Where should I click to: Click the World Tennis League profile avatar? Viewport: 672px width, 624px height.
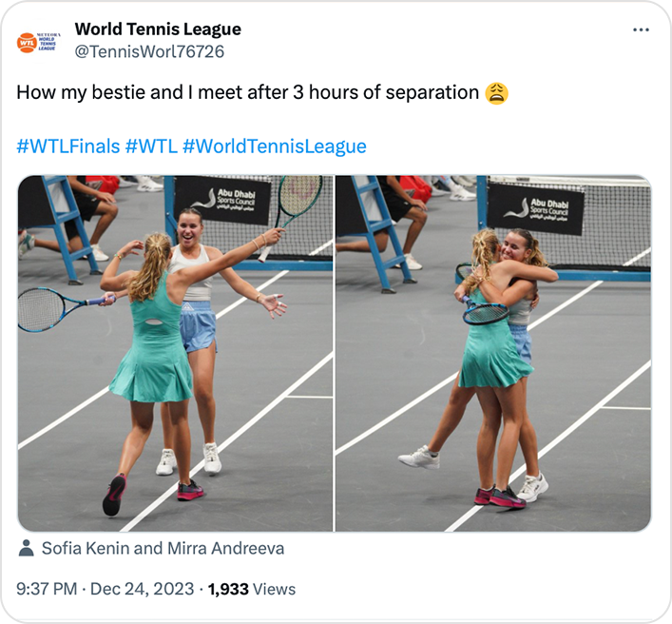click(x=39, y=43)
